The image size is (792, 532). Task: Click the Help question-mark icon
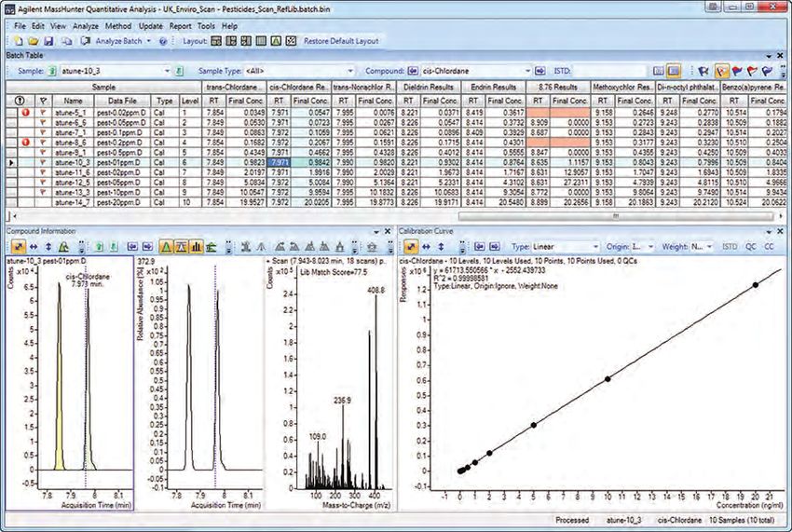[163, 41]
